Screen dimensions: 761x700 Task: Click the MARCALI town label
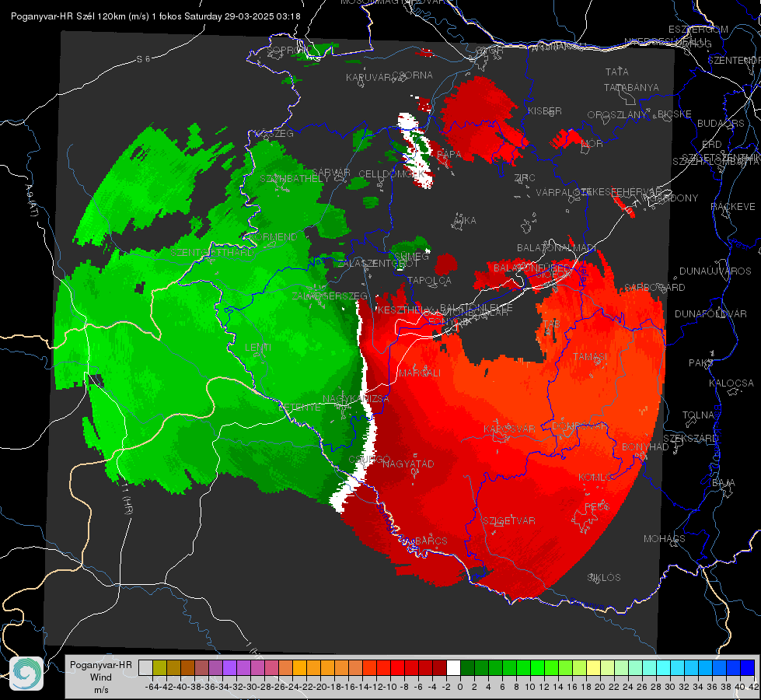[419, 373]
